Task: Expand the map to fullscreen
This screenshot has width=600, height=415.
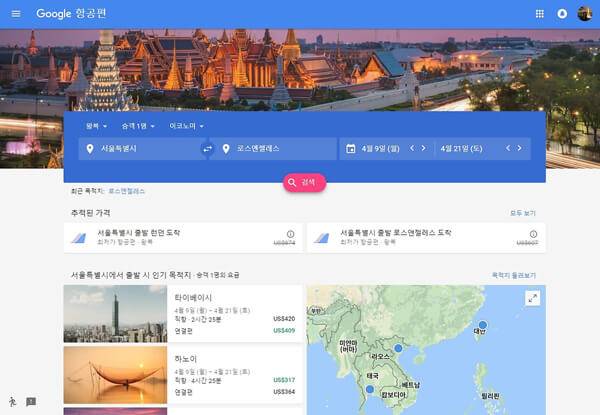Action: point(533,298)
